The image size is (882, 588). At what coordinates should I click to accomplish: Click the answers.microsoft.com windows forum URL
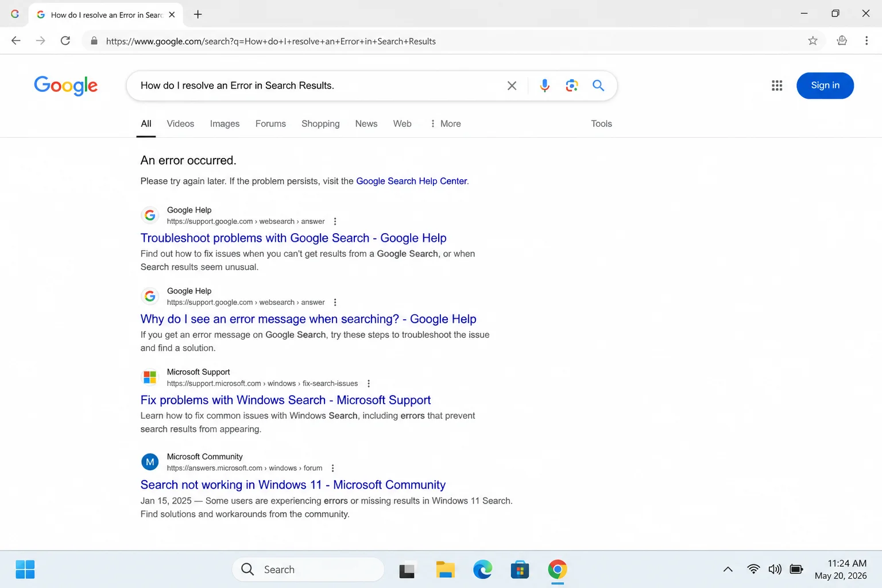click(245, 469)
